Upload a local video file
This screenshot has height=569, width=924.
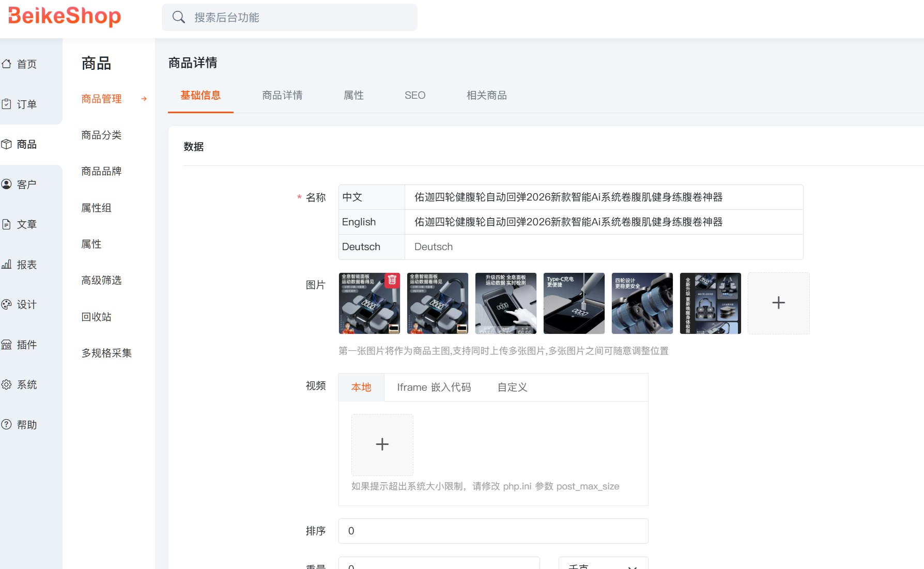(382, 444)
